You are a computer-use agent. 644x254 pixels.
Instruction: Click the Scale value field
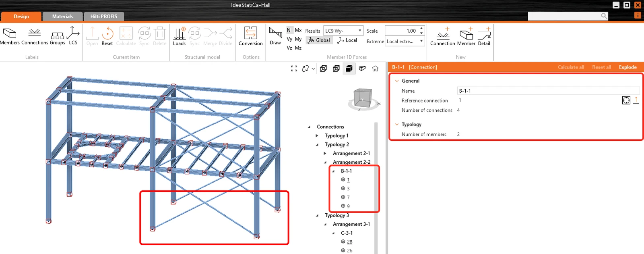(402, 31)
